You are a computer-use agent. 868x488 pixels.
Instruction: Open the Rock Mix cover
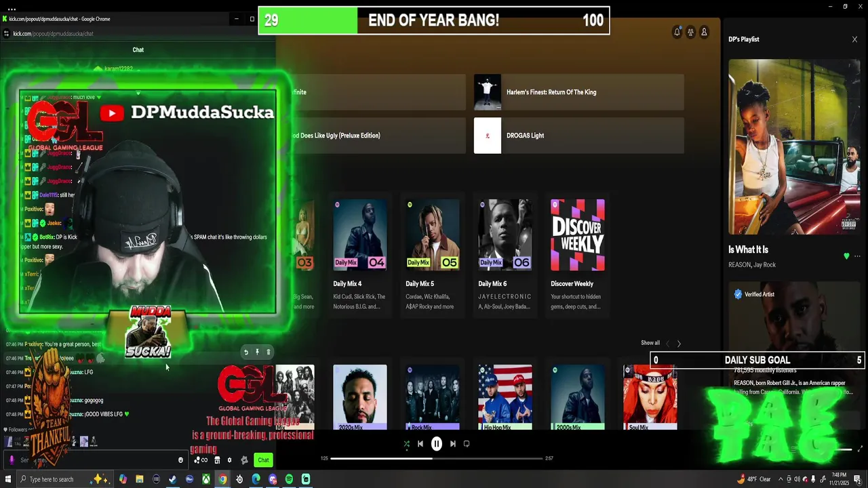pos(433,397)
